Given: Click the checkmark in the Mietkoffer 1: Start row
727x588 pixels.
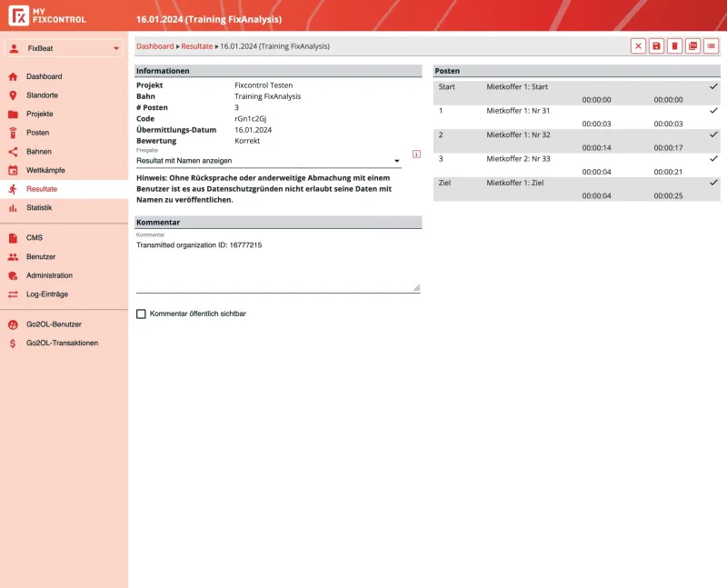Looking at the screenshot, I should 713,86.
